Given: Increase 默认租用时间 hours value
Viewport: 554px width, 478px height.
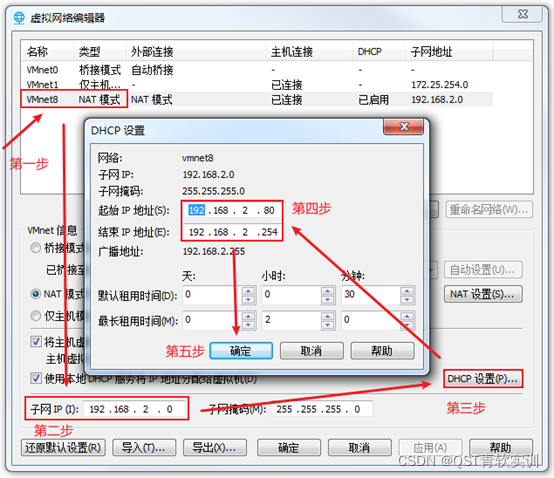Looking at the screenshot, I should [328, 291].
